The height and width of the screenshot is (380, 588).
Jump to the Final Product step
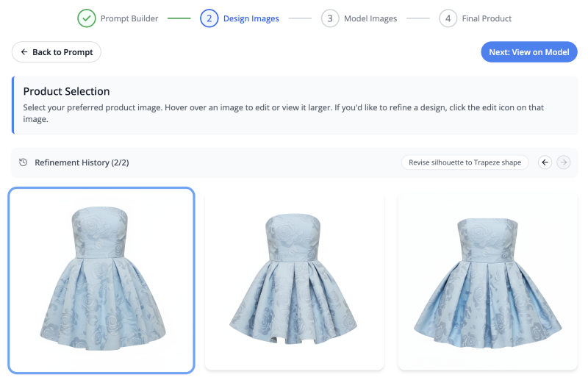point(487,18)
